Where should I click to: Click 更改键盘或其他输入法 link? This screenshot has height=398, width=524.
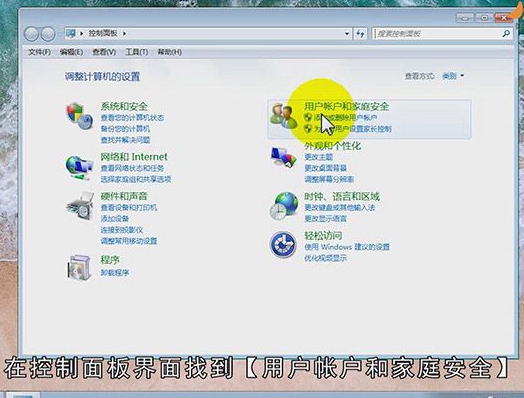[x=340, y=208]
